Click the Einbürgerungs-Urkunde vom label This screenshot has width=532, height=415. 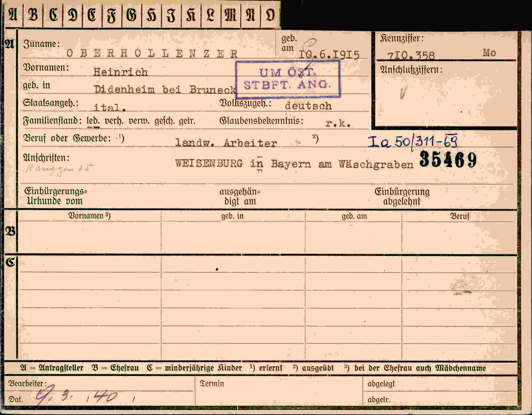click(56, 196)
